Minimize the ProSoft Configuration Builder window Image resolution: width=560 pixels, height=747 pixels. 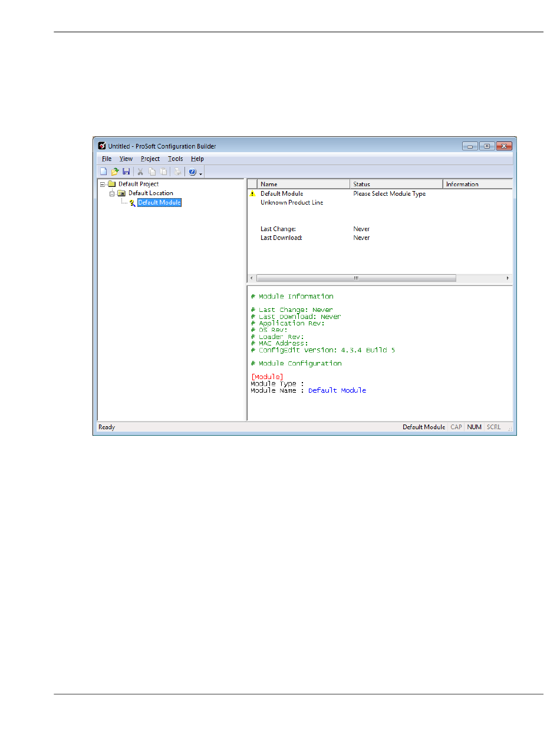470,146
